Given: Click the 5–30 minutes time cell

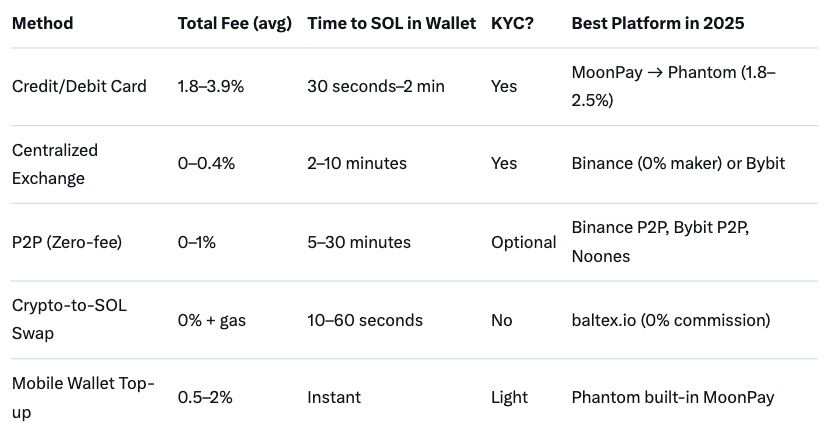Looking at the screenshot, I should coord(359,242).
